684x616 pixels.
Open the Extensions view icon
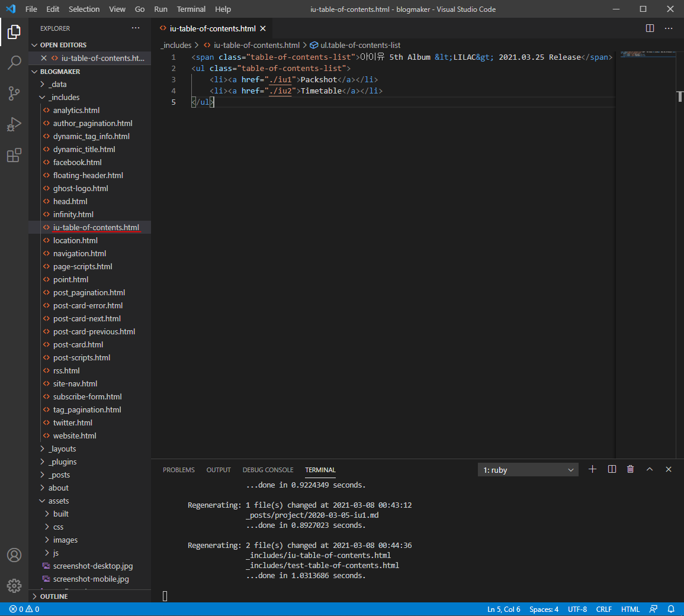14,155
